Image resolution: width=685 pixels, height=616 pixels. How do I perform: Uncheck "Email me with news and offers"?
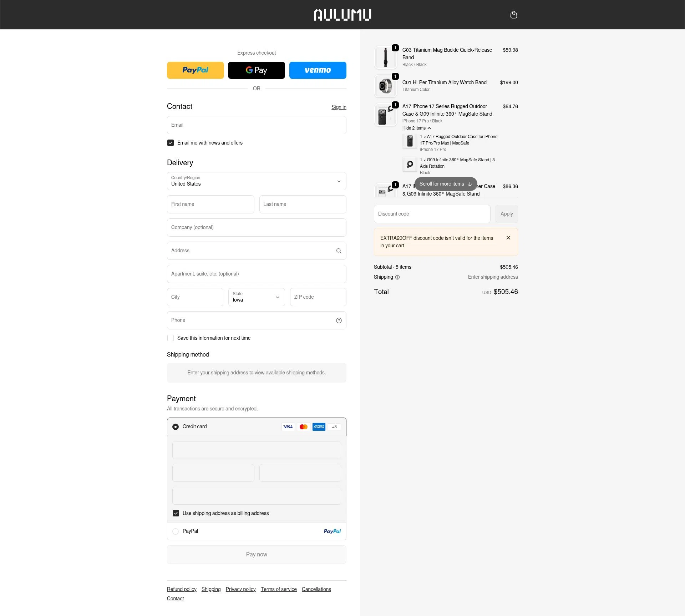click(171, 142)
